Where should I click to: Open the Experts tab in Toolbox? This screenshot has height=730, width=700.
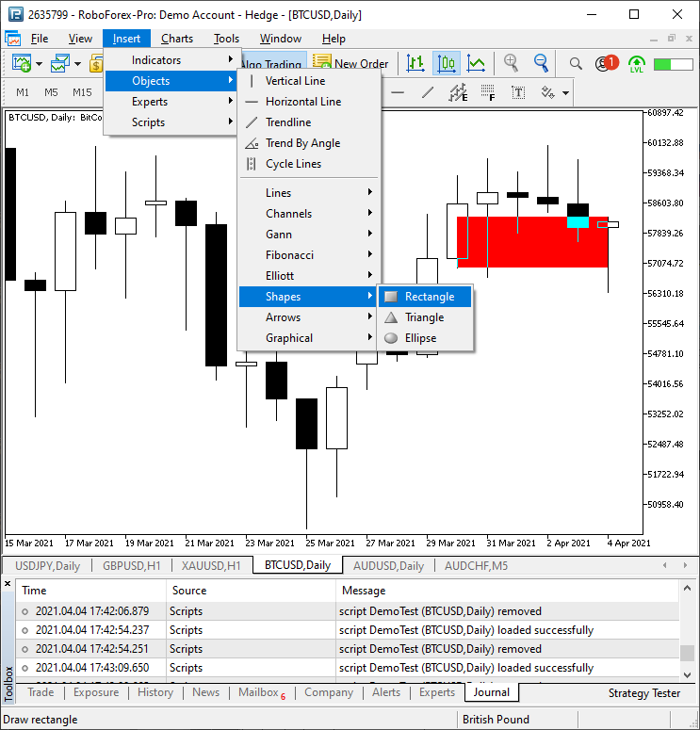click(x=437, y=692)
